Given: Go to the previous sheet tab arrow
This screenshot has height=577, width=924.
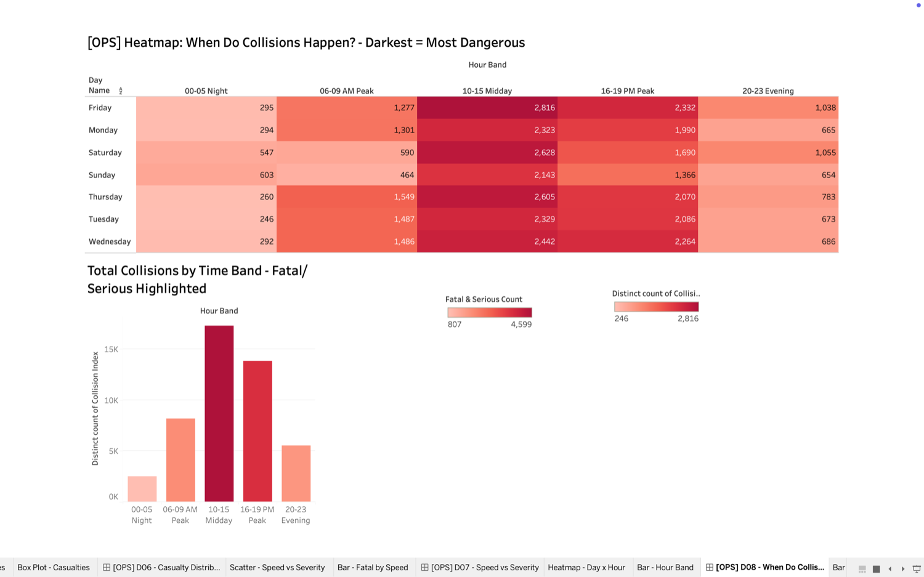Looking at the screenshot, I should click(890, 568).
